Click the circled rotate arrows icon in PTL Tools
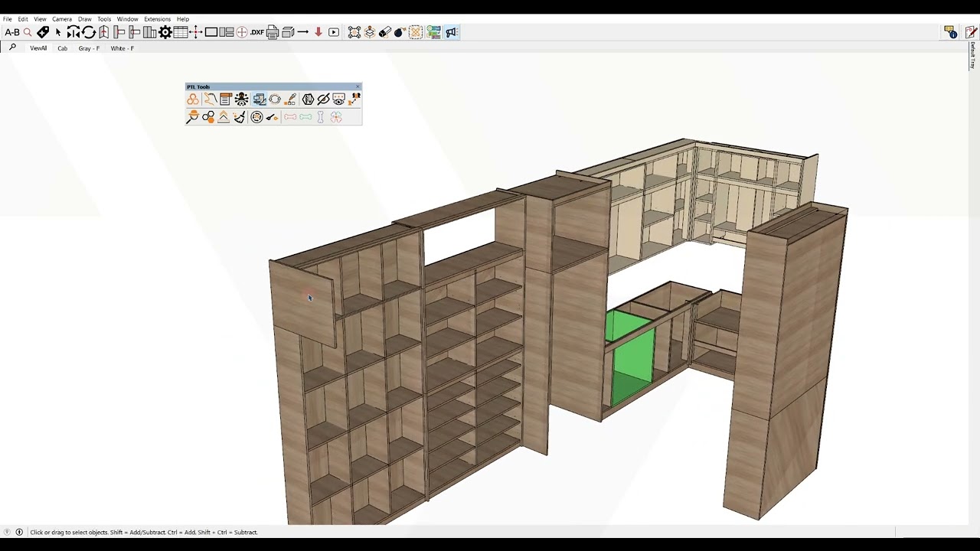 point(256,117)
